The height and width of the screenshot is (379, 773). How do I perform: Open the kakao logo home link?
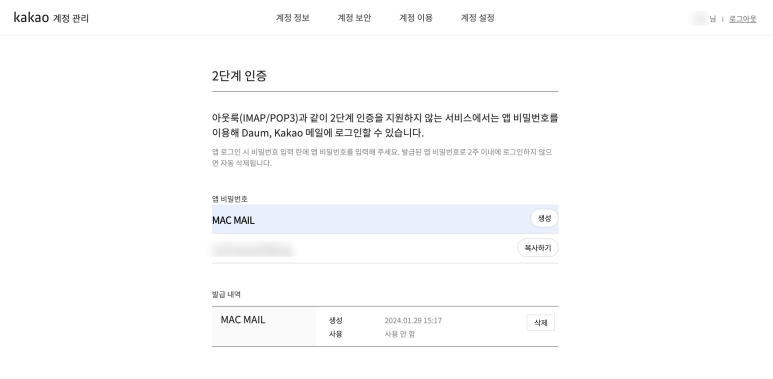coord(31,18)
